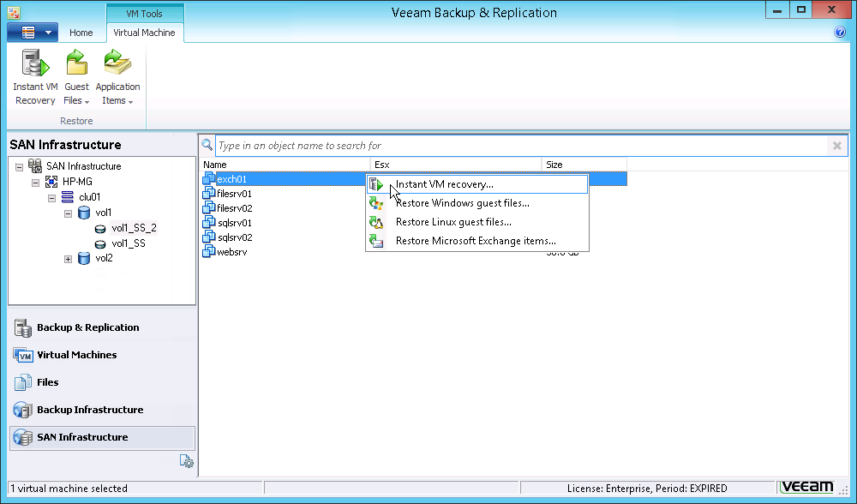Select clu01 cluster tree item
857x504 pixels.
click(90, 197)
